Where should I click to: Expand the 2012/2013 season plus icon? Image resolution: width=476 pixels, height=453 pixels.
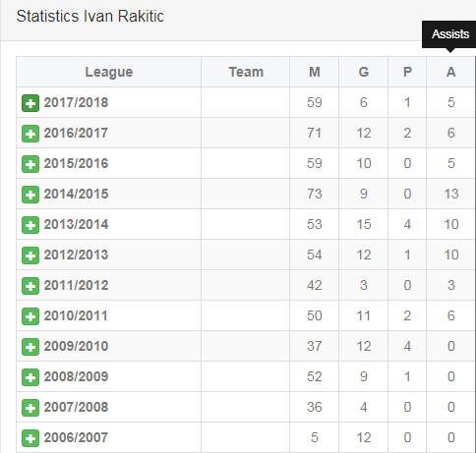click(30, 255)
